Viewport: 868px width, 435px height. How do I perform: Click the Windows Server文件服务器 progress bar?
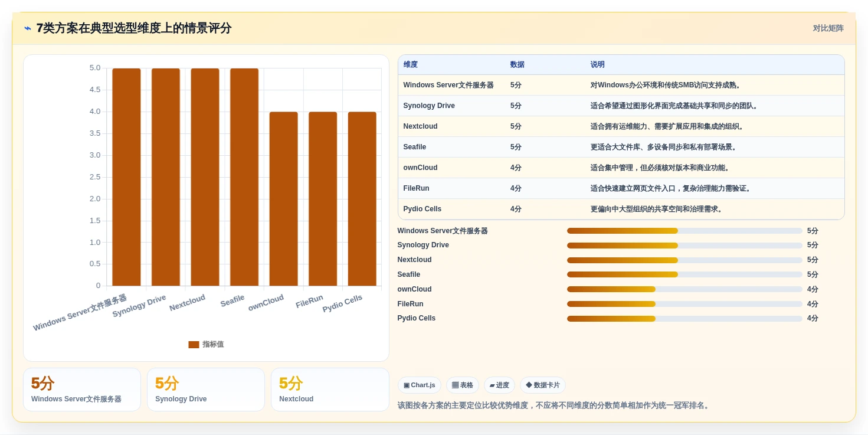point(684,231)
